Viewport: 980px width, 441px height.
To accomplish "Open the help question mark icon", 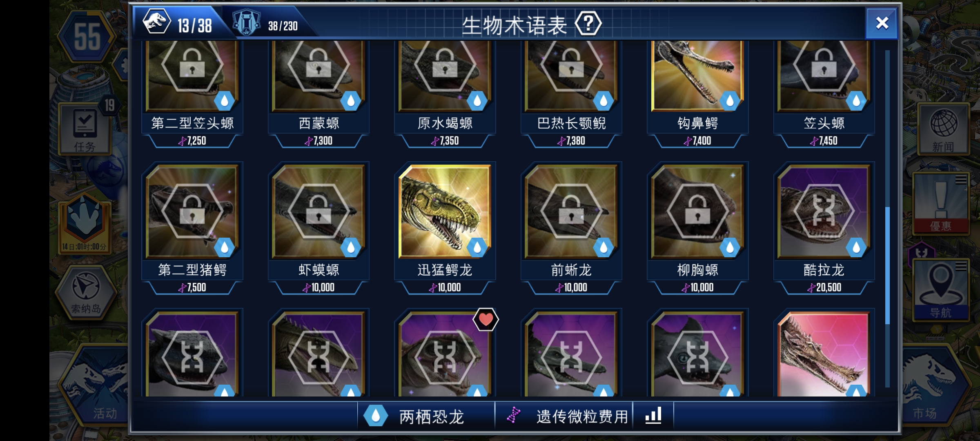I will pos(588,24).
